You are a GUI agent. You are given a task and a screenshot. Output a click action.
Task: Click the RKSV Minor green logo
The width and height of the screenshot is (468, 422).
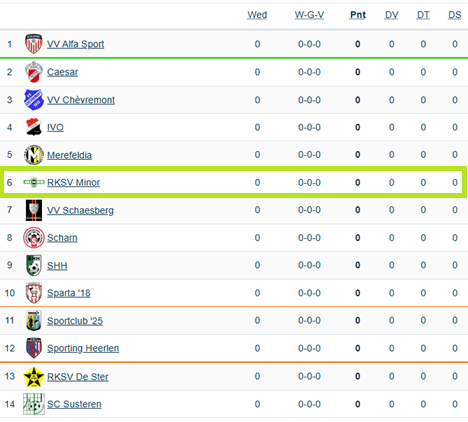34,182
